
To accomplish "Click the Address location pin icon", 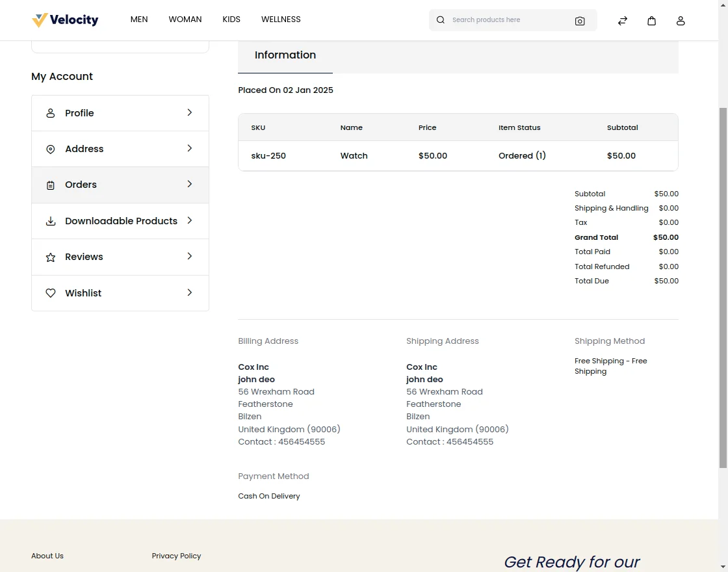I will point(51,149).
